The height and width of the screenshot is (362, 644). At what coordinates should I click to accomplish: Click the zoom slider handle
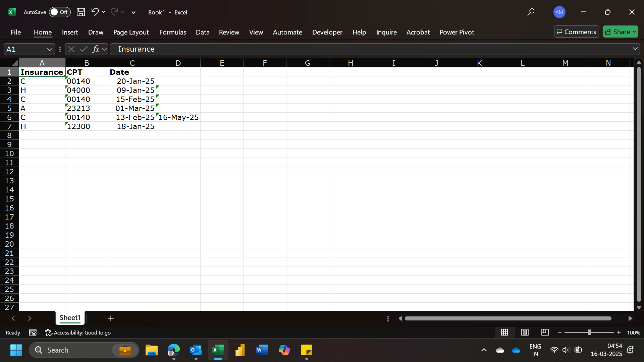pos(589,332)
